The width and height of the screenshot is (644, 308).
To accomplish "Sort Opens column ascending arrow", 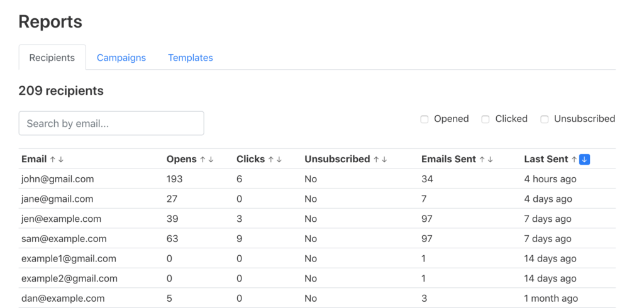I will [203, 159].
